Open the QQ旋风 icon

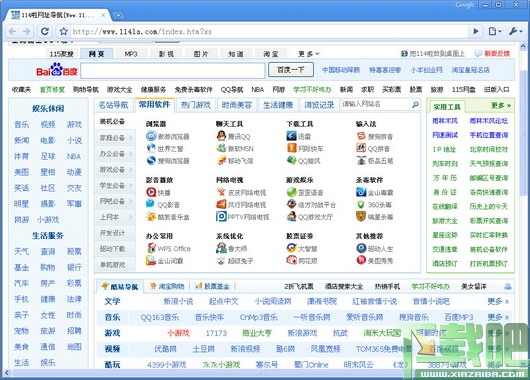291,160
